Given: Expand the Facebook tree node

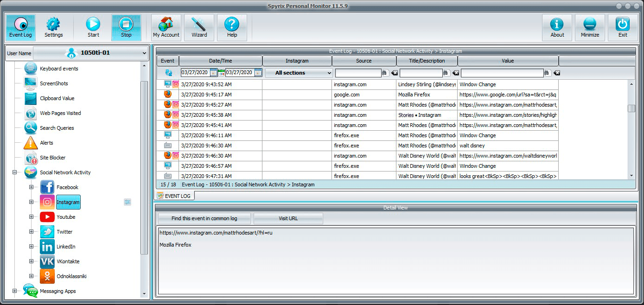Looking at the screenshot, I should (x=32, y=187).
